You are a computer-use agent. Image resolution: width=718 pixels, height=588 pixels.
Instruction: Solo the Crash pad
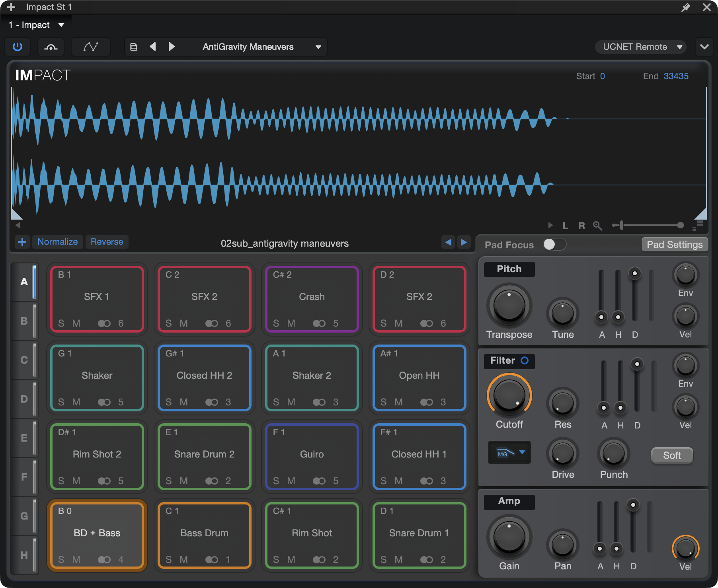pyautogui.click(x=276, y=323)
